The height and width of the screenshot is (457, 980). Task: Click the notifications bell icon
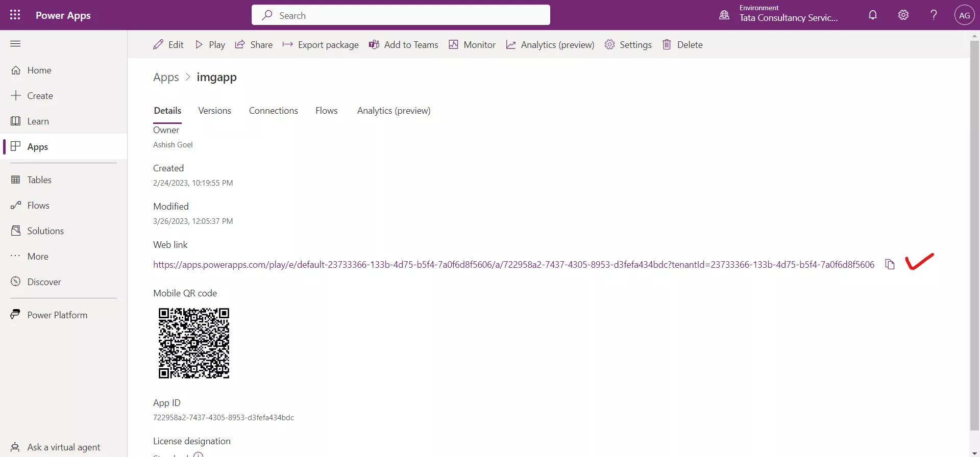pos(873,15)
